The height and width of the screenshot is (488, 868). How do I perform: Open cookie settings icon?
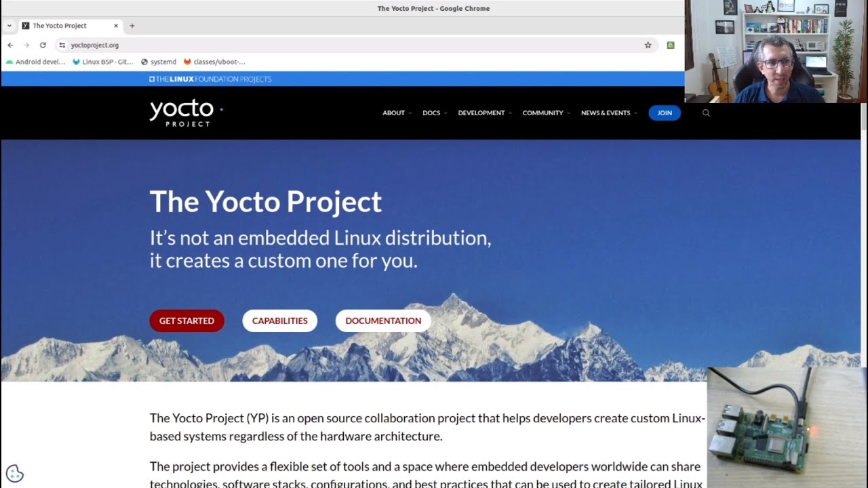click(15, 473)
